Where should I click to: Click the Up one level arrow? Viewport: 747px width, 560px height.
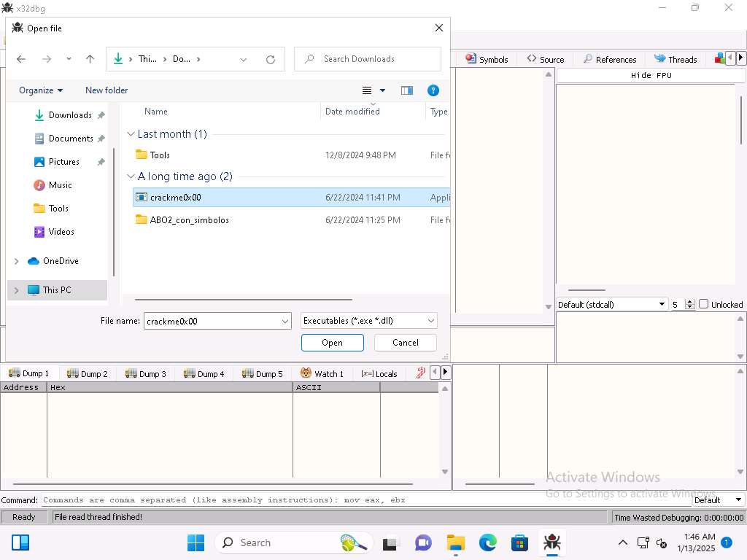pyautogui.click(x=90, y=59)
